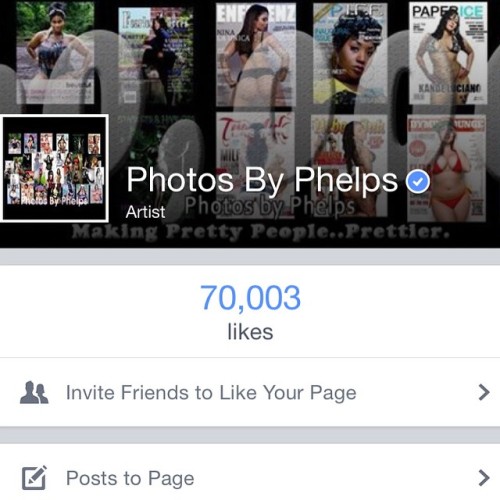Expand Invite Friends row chevron

484,392
